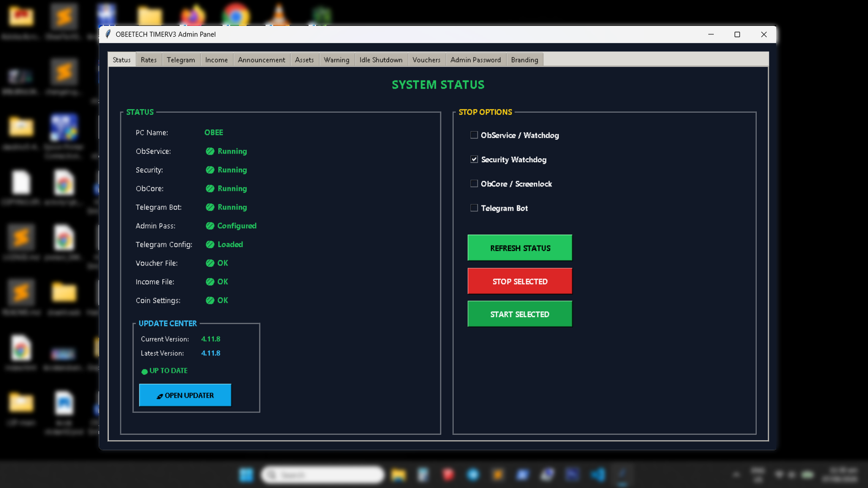
Task: Click the Latest Version value 4.11.8
Action: pos(210,353)
